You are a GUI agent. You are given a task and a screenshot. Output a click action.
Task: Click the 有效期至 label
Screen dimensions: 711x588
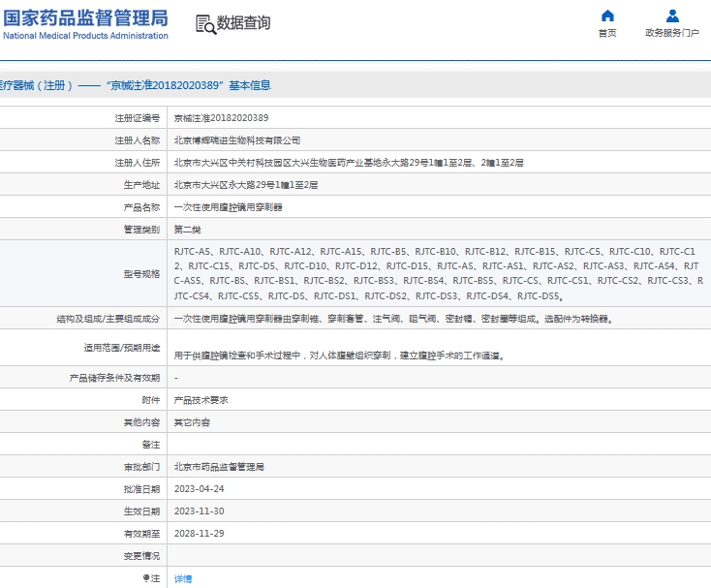tap(142, 534)
